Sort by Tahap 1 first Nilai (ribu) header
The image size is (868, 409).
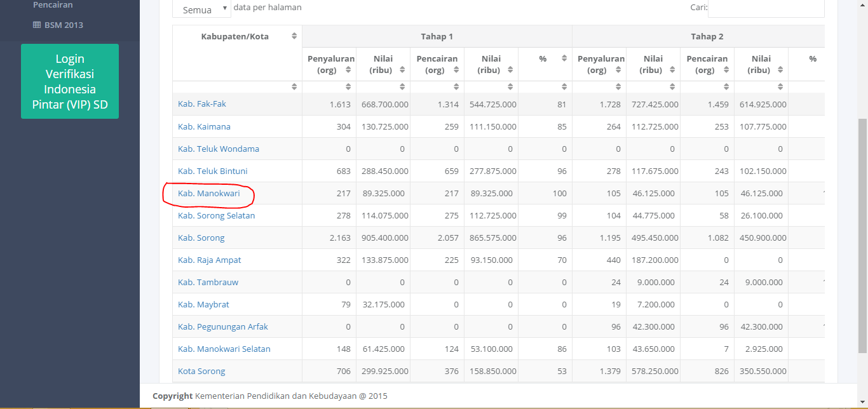402,70
